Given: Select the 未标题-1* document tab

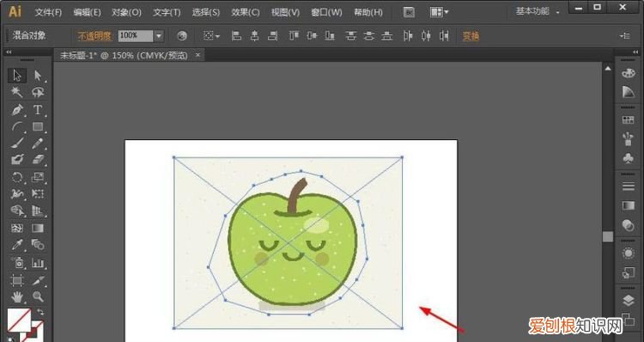Looking at the screenshot, I should pos(124,56).
